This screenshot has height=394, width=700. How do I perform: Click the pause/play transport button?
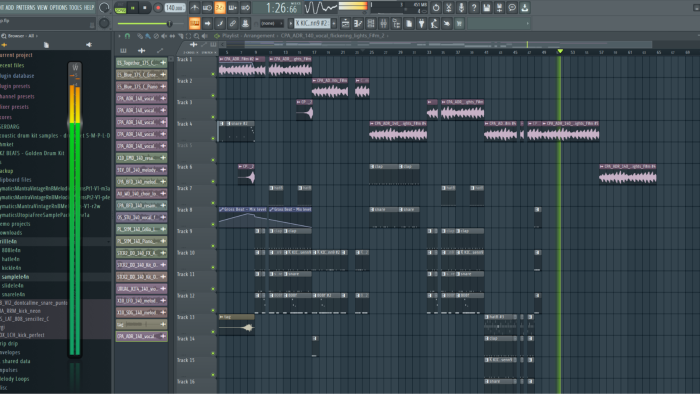coord(133,8)
